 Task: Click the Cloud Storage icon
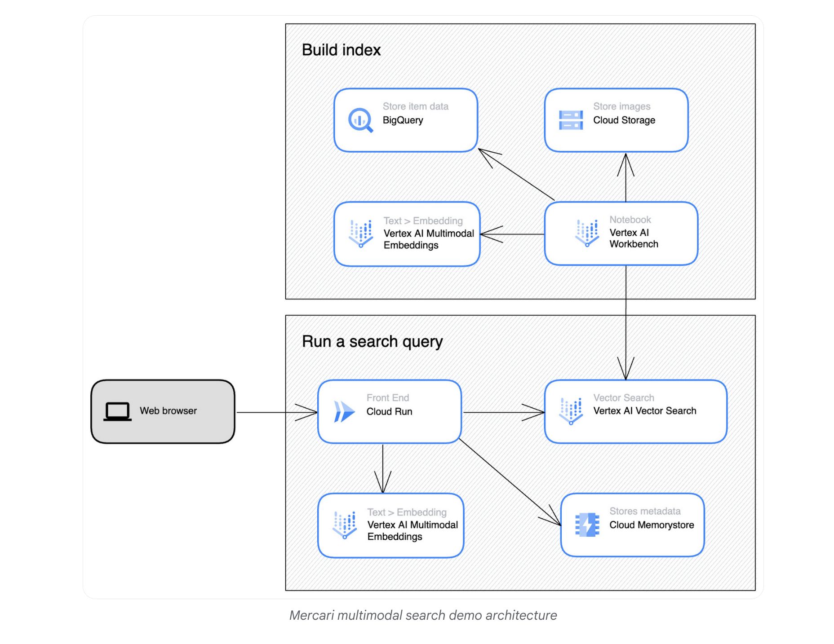pyautogui.click(x=571, y=120)
